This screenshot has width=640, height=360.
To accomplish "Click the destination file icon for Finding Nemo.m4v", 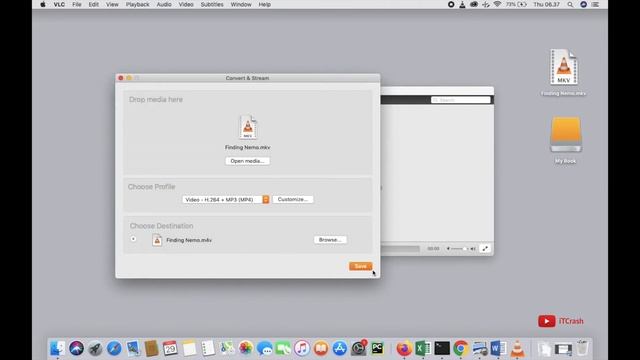I will (157, 240).
